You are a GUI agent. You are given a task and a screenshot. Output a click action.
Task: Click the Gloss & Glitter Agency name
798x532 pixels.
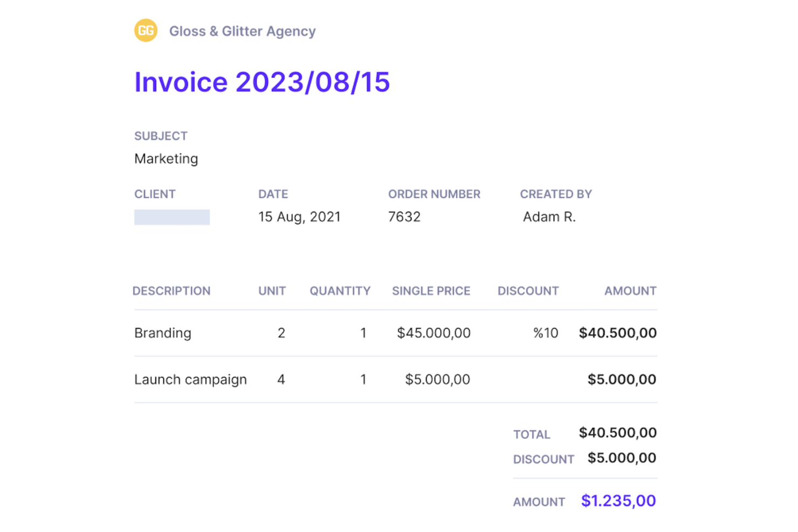(242, 31)
